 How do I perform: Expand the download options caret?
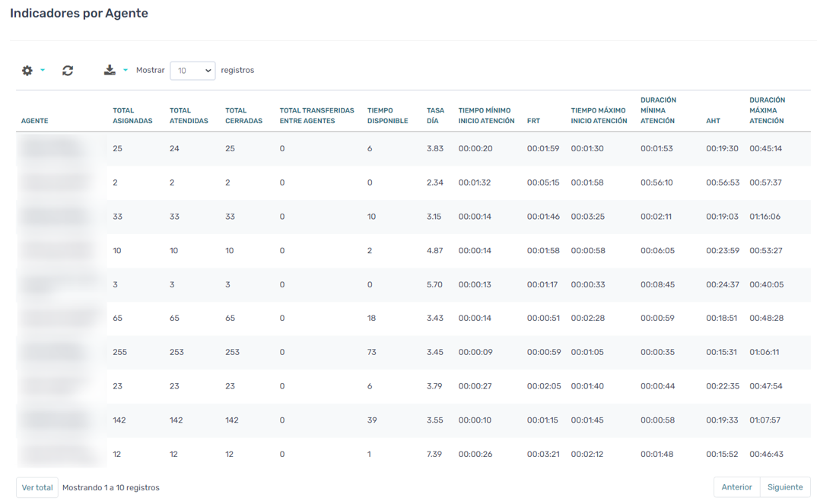click(125, 70)
